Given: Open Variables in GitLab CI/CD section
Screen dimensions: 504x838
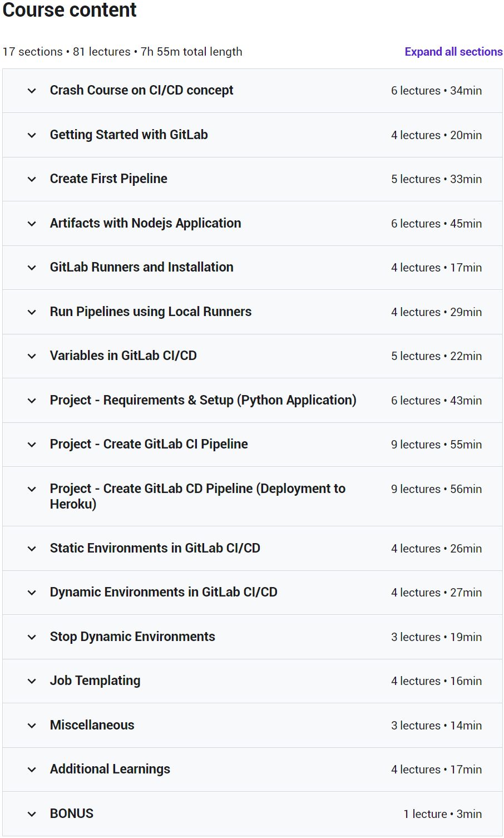Looking at the screenshot, I should [x=123, y=356].
